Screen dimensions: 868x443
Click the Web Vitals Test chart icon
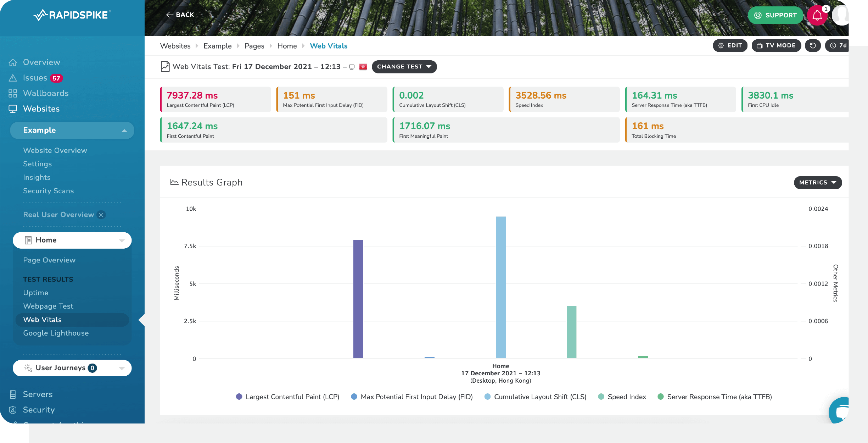tap(166, 66)
